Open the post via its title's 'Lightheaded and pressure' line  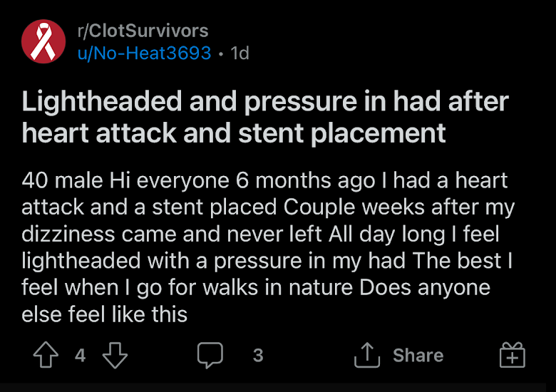[265, 101]
